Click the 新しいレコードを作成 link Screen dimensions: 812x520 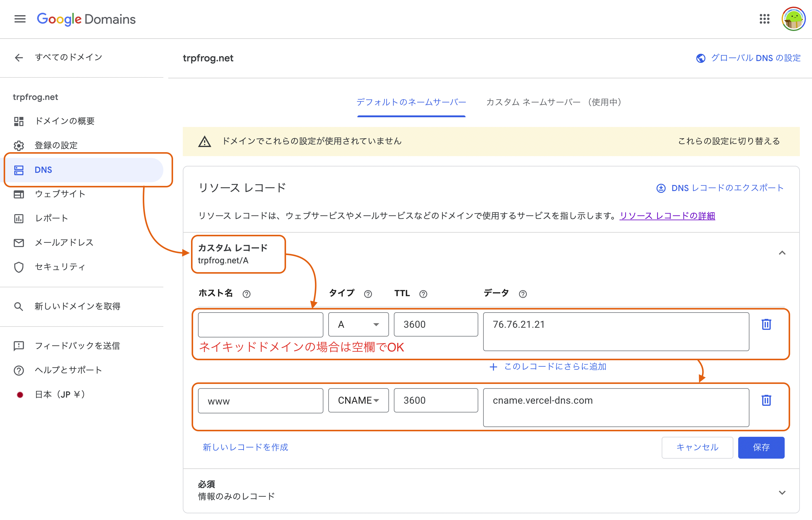coord(245,447)
